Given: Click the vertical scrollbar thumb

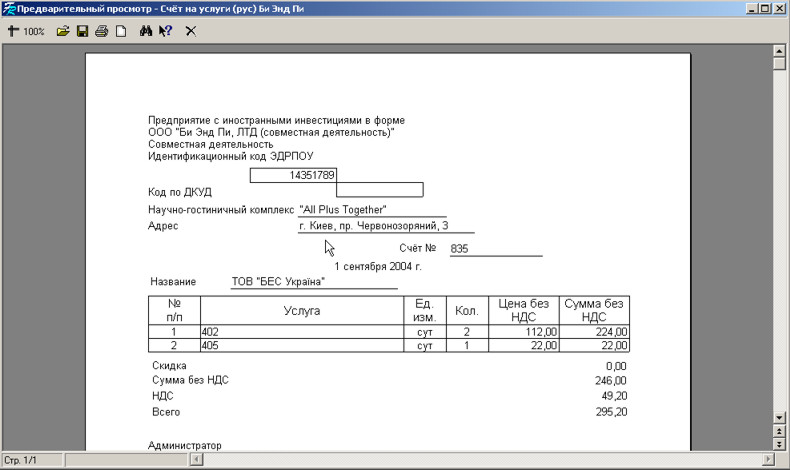Looking at the screenshot, I should (780, 63).
